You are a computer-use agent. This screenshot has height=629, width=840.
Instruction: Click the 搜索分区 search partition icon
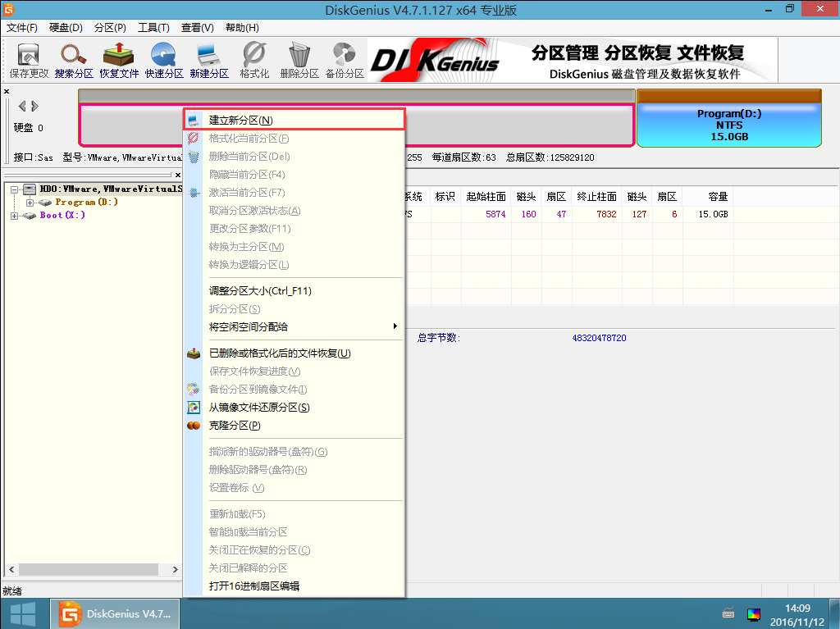(74, 61)
